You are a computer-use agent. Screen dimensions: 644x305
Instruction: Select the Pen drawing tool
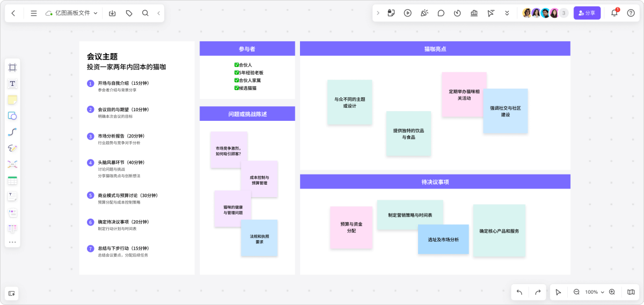tap(12, 148)
